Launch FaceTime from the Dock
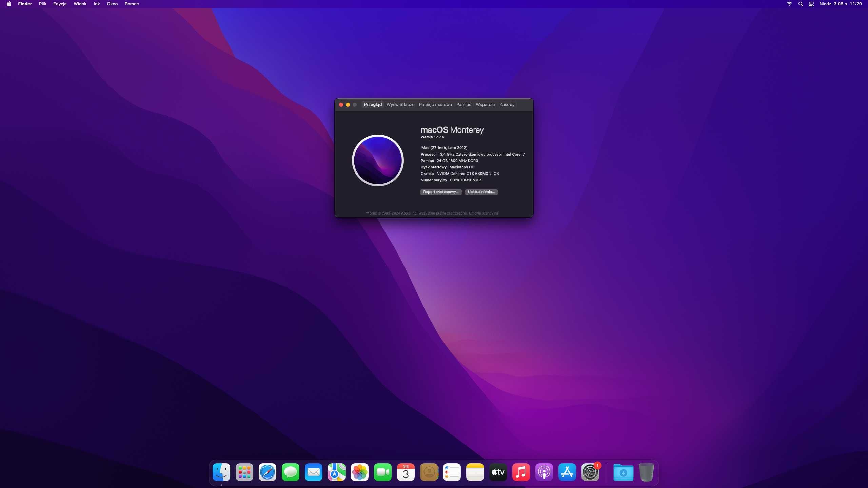 (x=383, y=472)
